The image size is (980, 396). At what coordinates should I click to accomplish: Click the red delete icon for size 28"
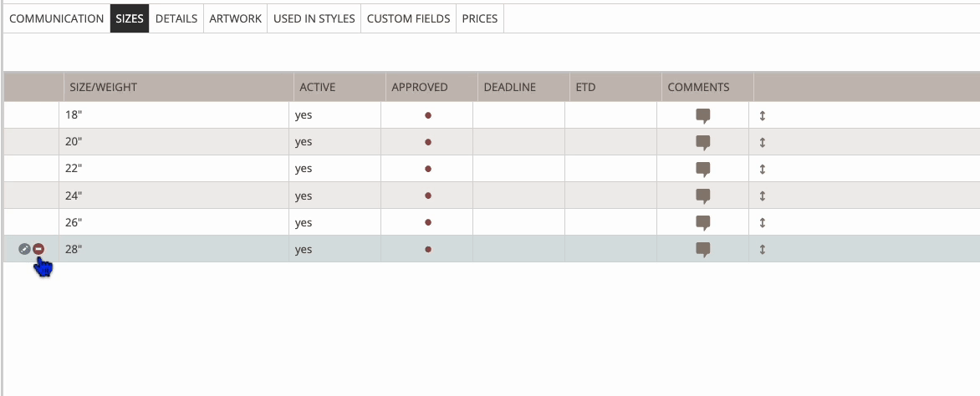[38, 249]
